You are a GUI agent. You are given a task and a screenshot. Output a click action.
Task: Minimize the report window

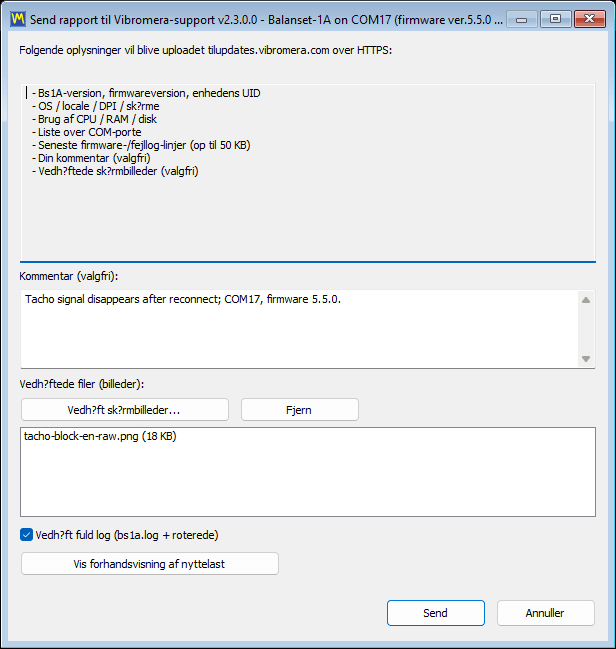(x=522, y=19)
